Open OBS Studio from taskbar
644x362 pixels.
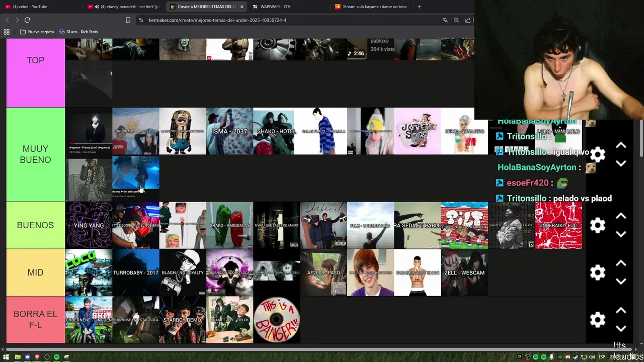point(47,357)
